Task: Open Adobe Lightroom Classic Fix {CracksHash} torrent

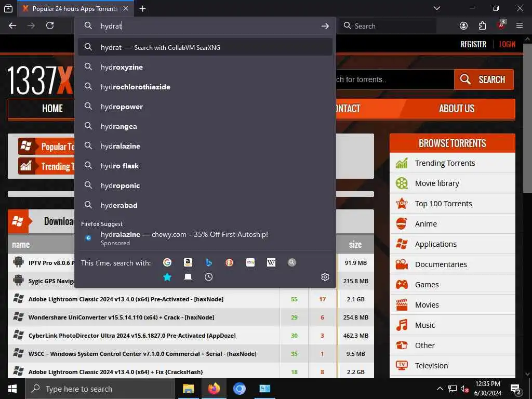Action: coord(116,372)
